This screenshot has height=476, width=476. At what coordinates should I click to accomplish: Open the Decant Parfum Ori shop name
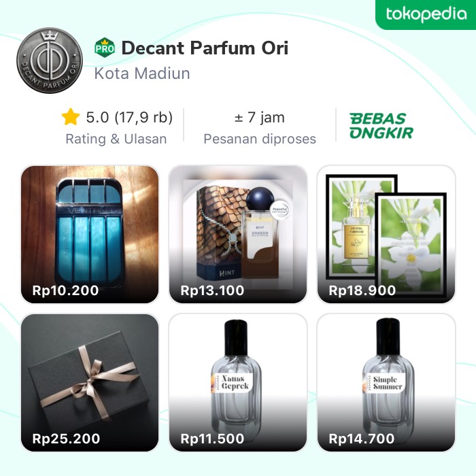[205, 48]
